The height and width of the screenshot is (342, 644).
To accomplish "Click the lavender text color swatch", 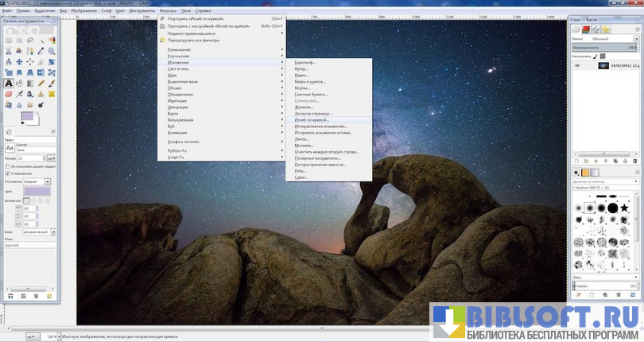I will [36, 192].
